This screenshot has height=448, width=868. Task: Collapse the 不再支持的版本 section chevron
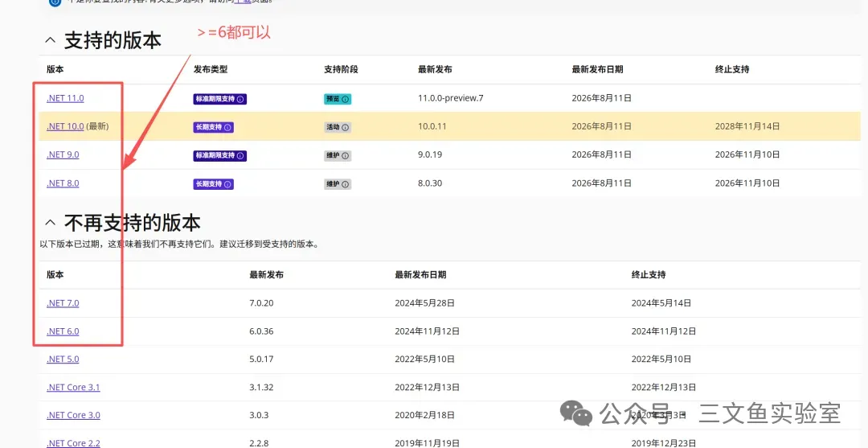click(51, 223)
